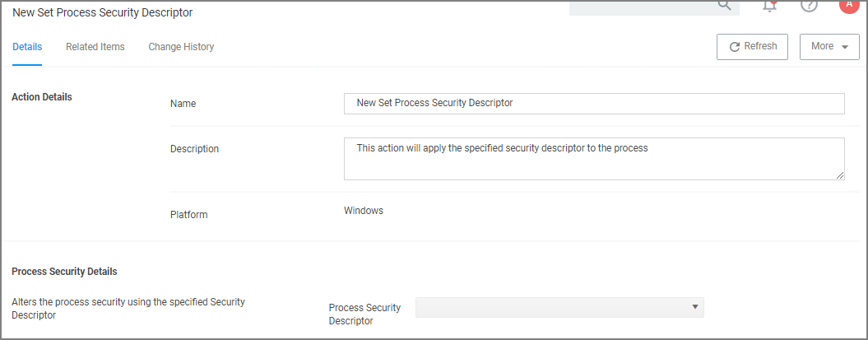Screen dimensions: 868x340
Task: Open the notifications bell
Action: [x=770, y=6]
